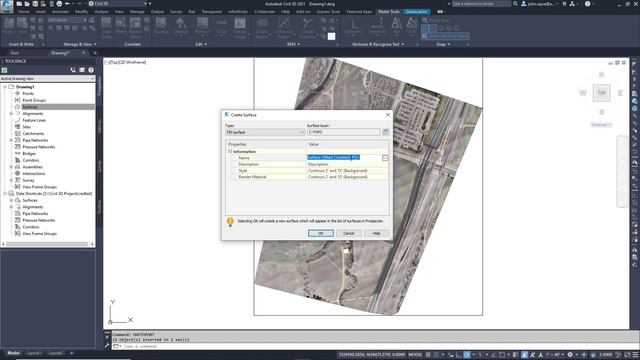
Task: Click Cancel in Create Surface dialog
Action: pos(349,233)
